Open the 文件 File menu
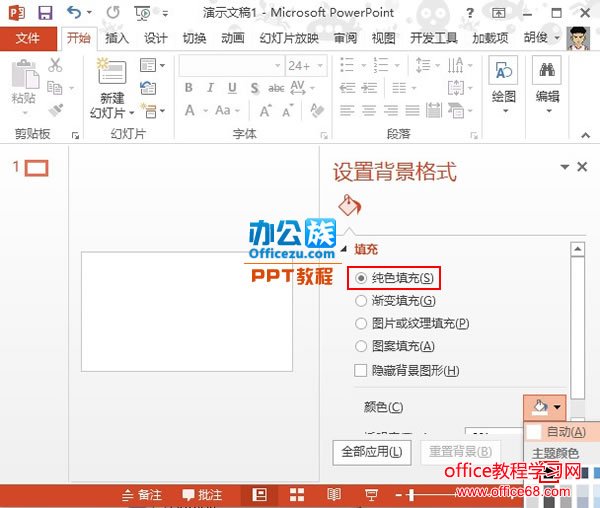The image size is (600, 508). [28, 38]
